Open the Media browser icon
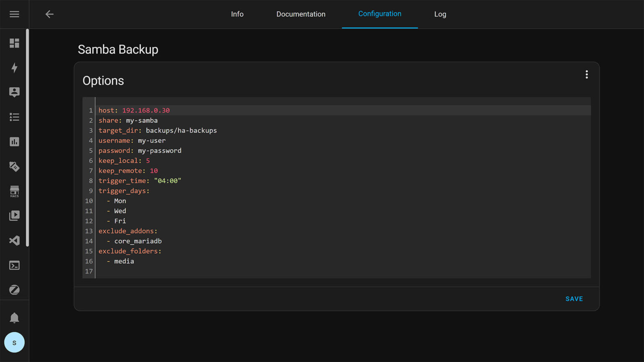The height and width of the screenshot is (362, 644). [x=14, y=216]
